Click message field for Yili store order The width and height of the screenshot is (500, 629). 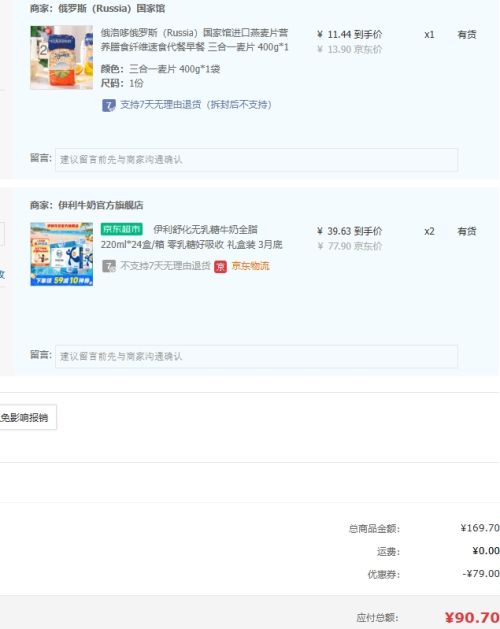(256, 356)
